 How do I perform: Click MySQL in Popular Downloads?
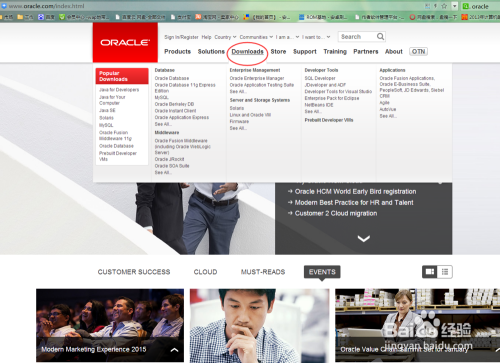106,125
